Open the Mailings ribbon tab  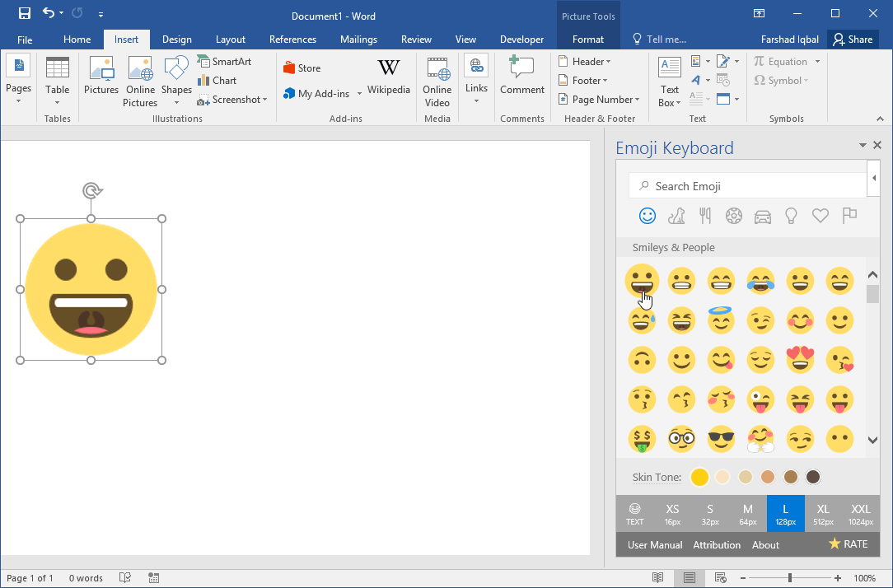pyautogui.click(x=358, y=40)
